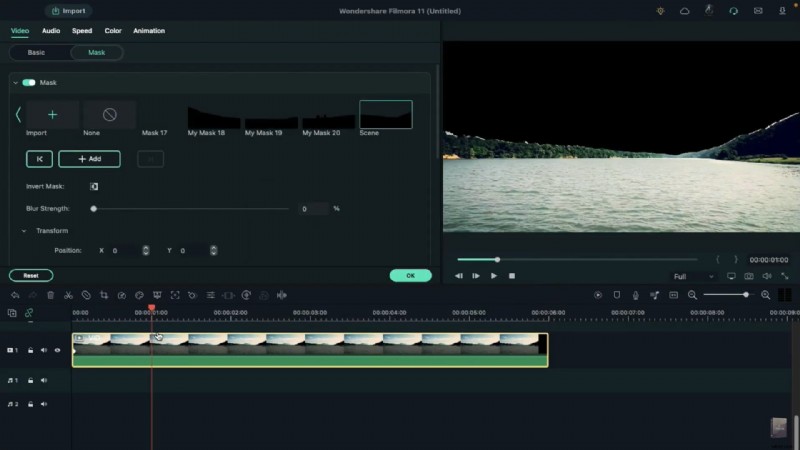
Task: Click the render preview icon in the timeline toolbar
Action: point(598,295)
